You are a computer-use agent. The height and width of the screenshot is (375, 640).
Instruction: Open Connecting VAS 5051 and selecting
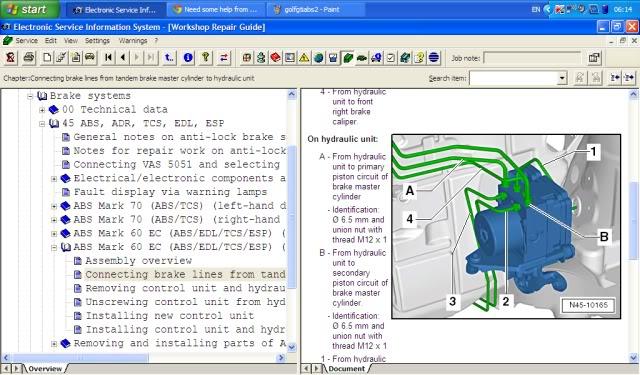click(176, 164)
